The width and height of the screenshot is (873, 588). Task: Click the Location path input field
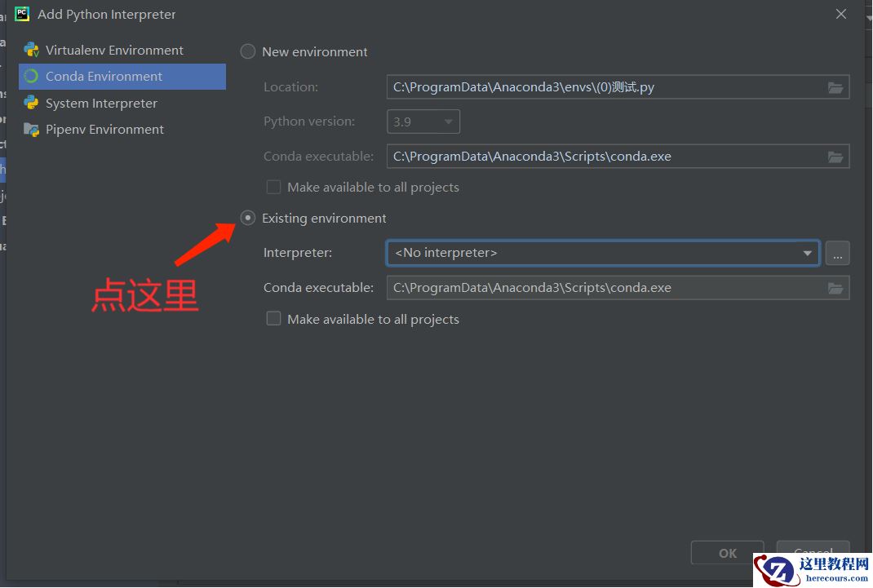tap(571, 87)
